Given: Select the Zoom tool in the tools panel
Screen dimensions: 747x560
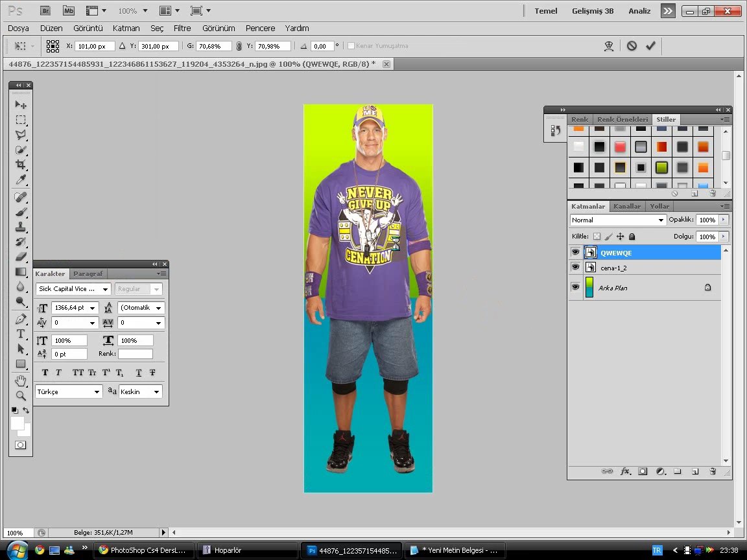Looking at the screenshot, I should pyautogui.click(x=21, y=396).
